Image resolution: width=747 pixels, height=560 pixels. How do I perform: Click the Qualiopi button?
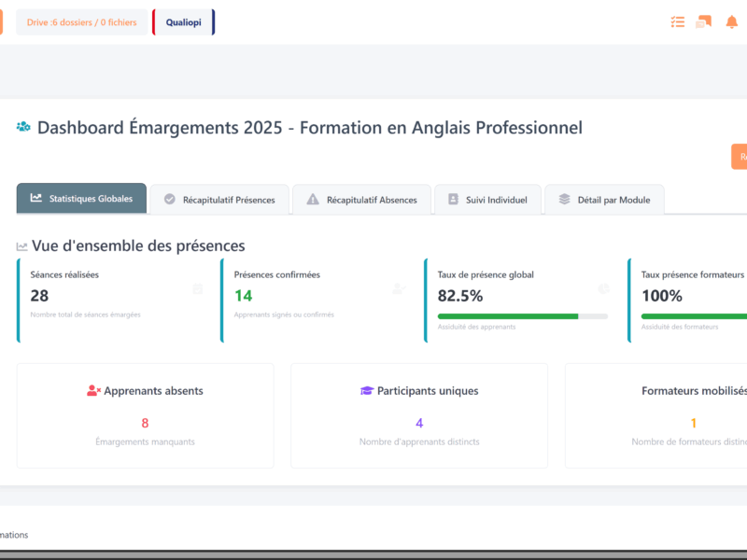pyautogui.click(x=183, y=21)
